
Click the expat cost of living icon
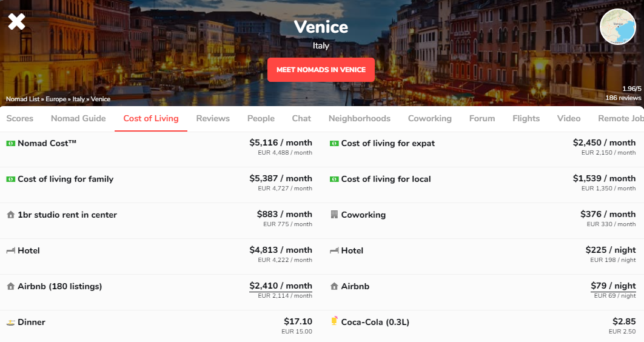(x=334, y=144)
